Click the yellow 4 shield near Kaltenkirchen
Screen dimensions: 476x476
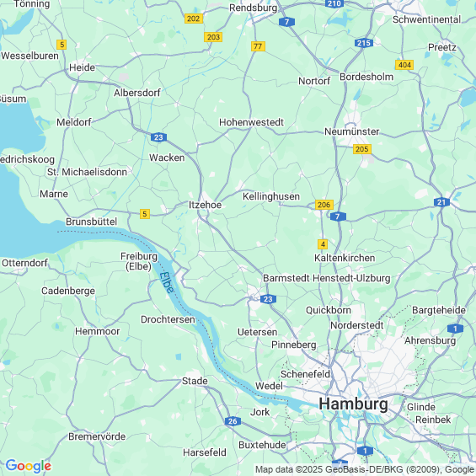323,244
